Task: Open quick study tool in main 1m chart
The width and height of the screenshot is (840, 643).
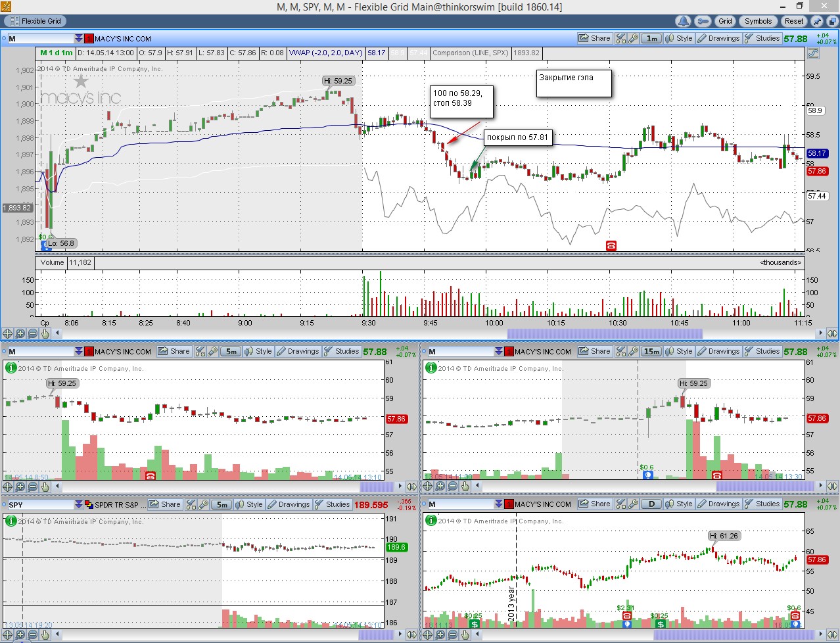Action: 621,38
